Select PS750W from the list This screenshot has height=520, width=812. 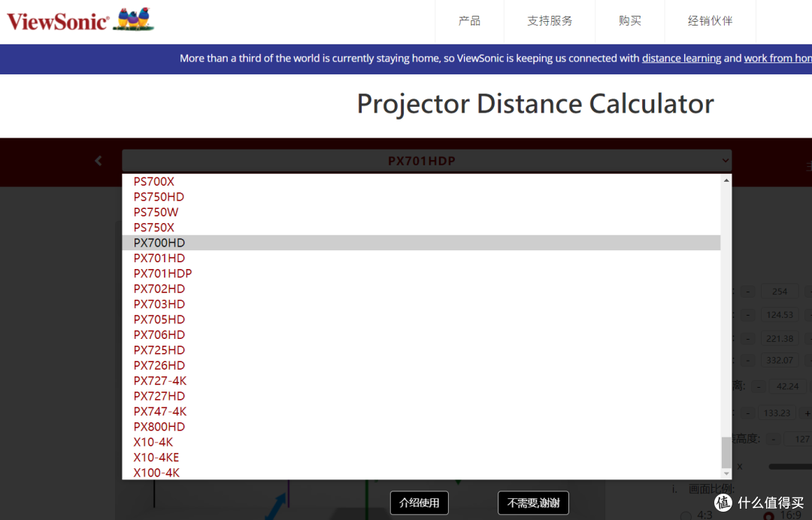(x=421, y=212)
